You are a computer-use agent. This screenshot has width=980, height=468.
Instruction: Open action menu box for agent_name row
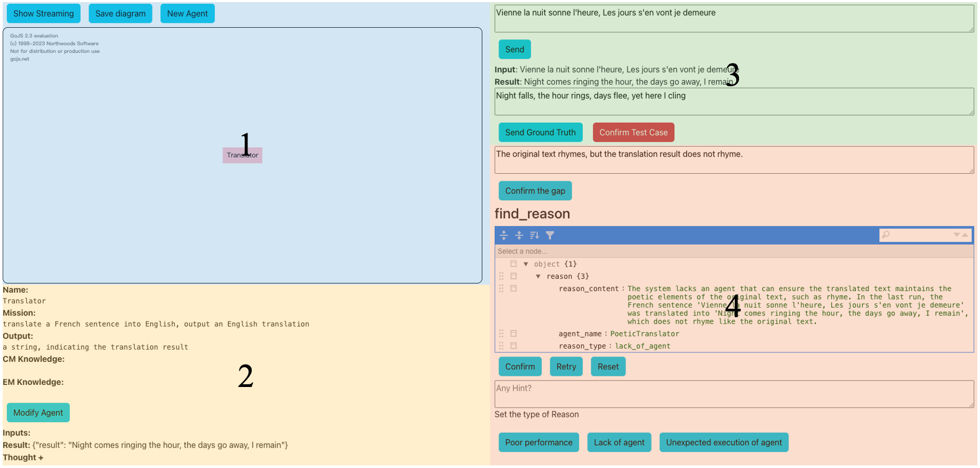tap(513, 334)
